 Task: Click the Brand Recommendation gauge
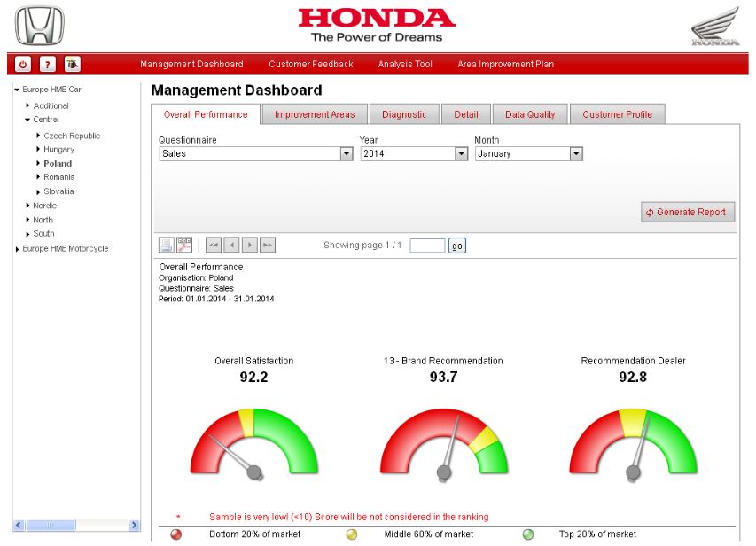tap(443, 444)
